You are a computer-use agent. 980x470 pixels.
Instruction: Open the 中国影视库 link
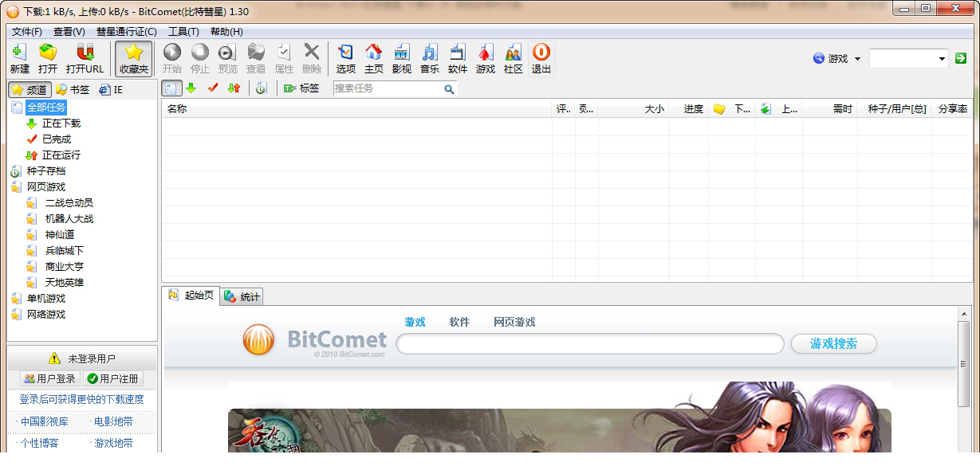coord(44,422)
